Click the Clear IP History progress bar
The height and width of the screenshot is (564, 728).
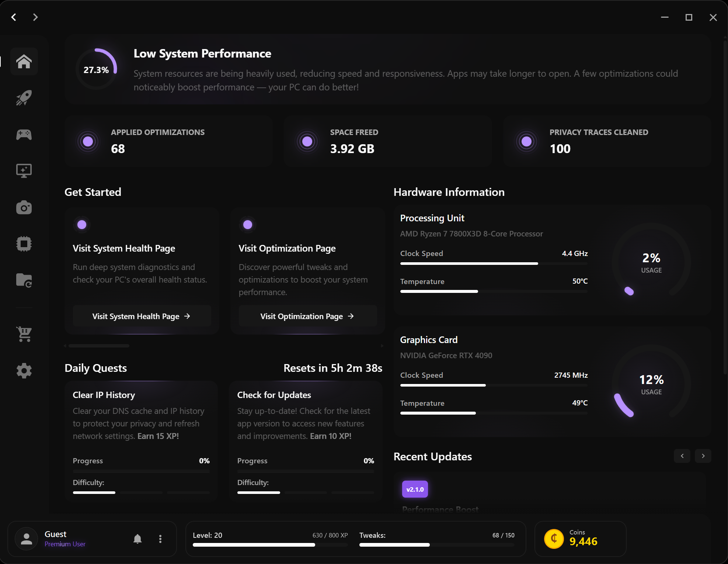pos(141,471)
